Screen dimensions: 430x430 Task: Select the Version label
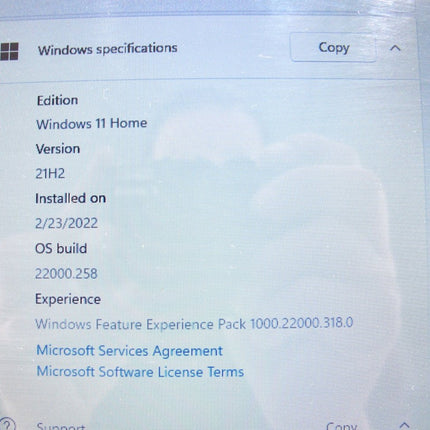pos(58,149)
